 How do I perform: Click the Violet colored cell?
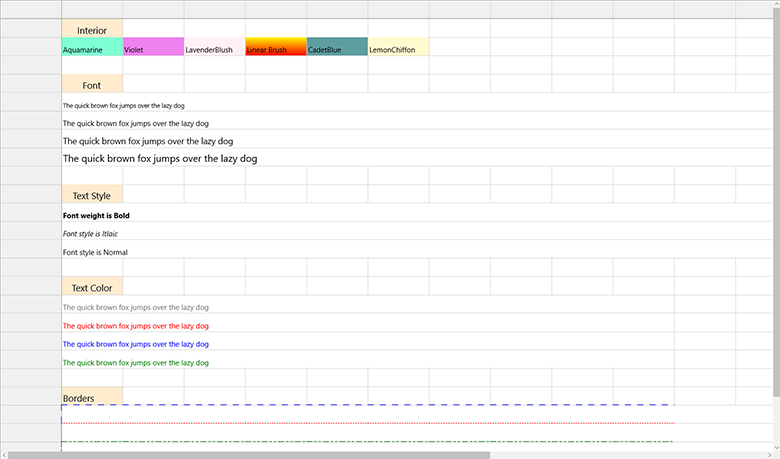pos(153,48)
